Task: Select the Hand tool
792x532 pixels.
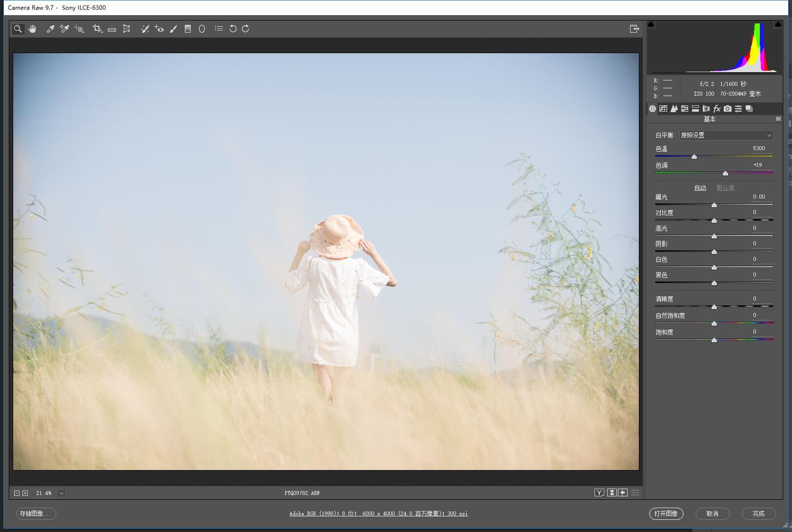Action: tap(32, 29)
